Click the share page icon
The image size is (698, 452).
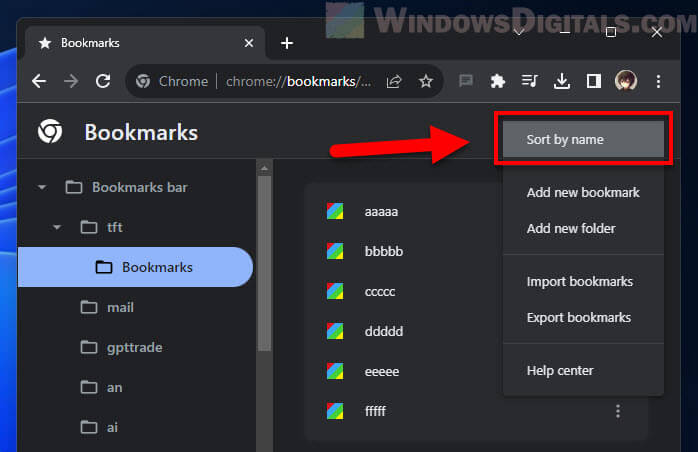point(394,82)
